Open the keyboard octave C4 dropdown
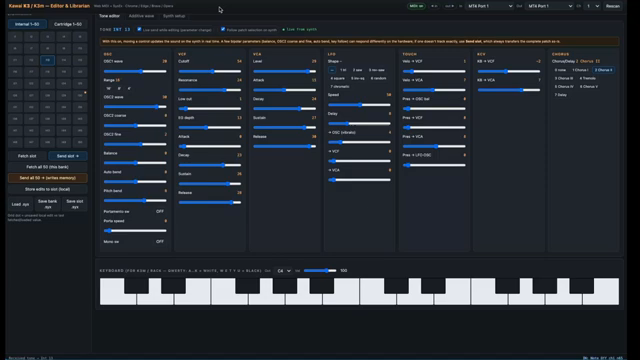640x360 pixels. click(283, 271)
